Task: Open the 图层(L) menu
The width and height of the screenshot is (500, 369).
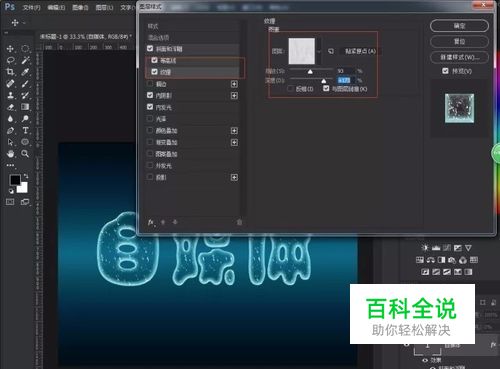Action: [x=104, y=7]
